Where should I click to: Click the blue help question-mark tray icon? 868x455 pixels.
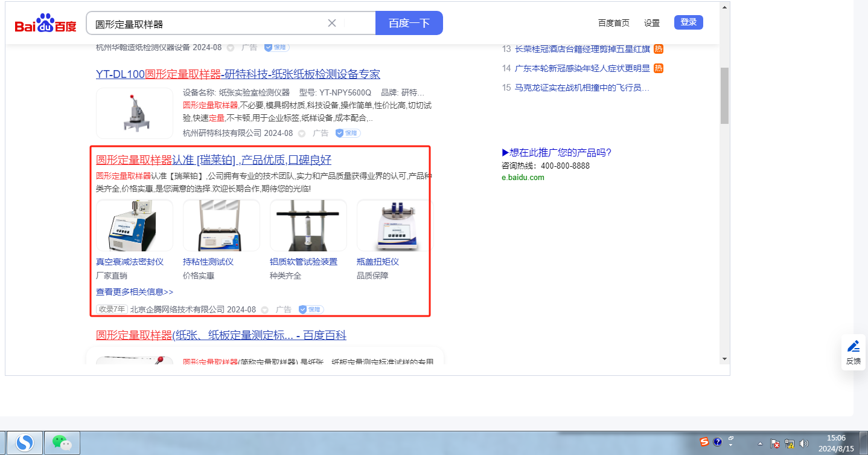tap(718, 442)
